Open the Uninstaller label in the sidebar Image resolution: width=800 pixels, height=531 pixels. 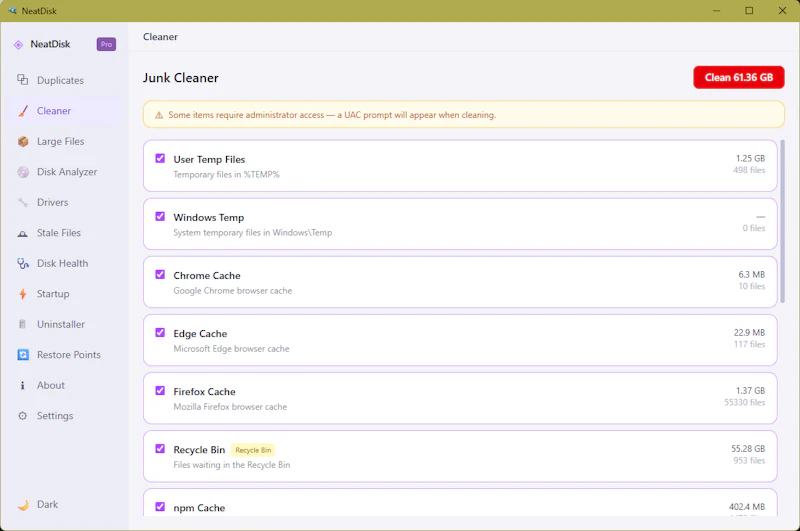[61, 324]
